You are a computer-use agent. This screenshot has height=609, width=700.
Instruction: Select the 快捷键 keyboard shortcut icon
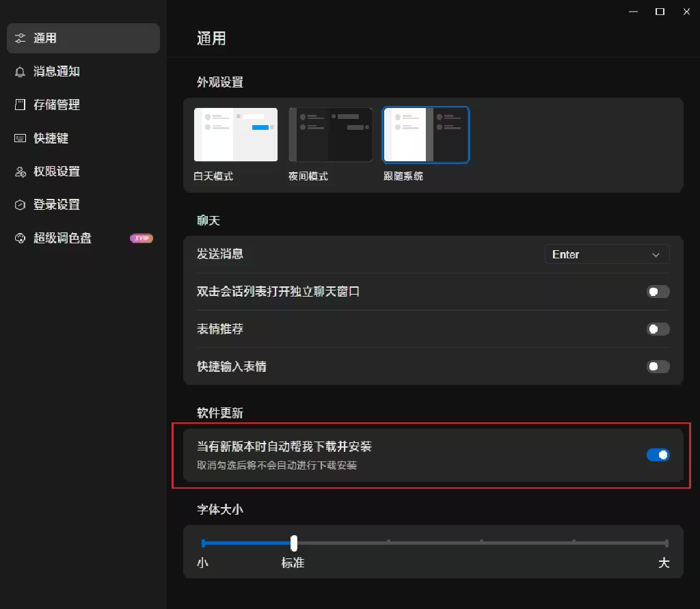(x=19, y=138)
